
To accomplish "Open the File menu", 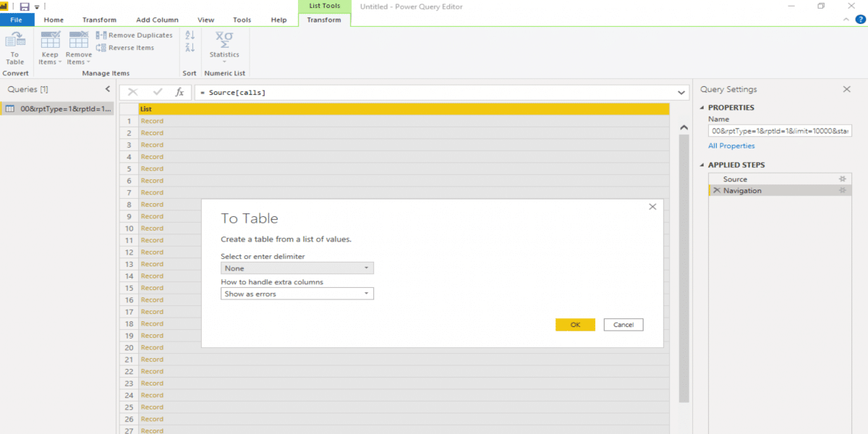I will point(17,20).
